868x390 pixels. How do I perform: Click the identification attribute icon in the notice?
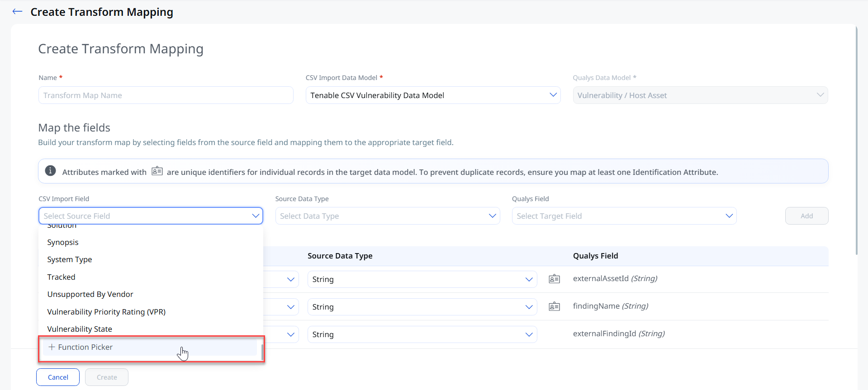coord(157,171)
